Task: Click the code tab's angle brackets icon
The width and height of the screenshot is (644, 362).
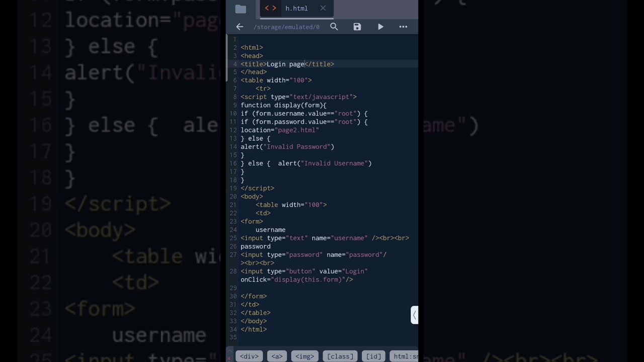Action: [271, 8]
